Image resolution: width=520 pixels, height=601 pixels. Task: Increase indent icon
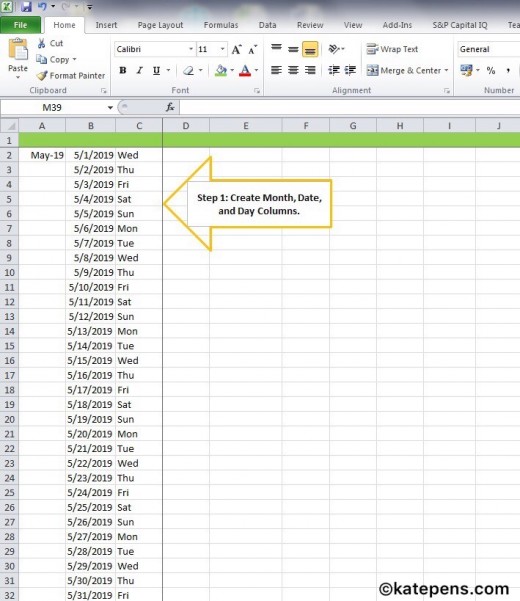click(350, 71)
